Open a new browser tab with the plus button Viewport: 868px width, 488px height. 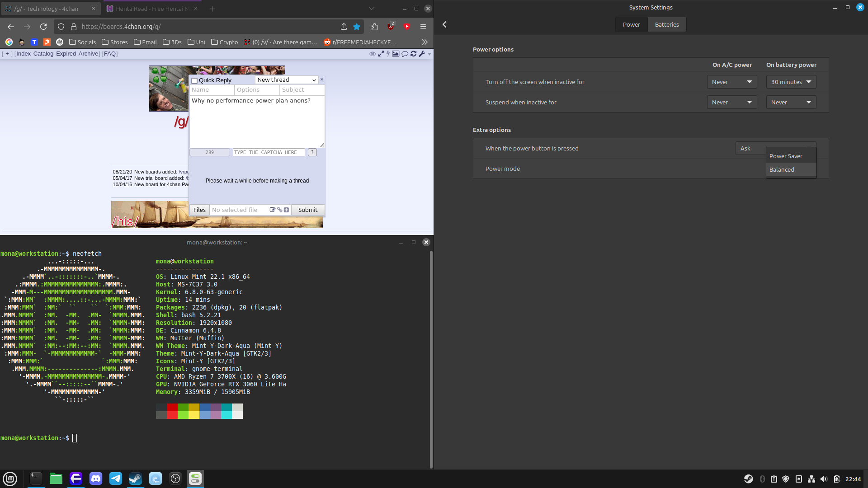(x=212, y=9)
